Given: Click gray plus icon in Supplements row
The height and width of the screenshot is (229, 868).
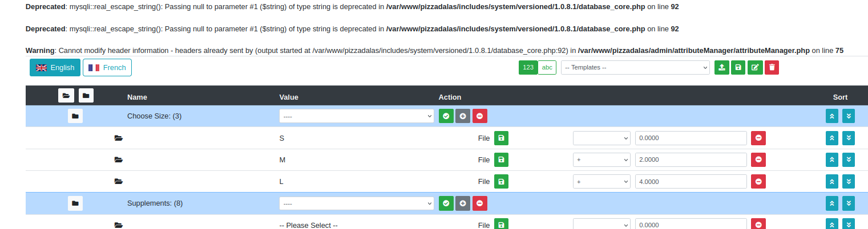Looking at the screenshot, I should tap(463, 203).
